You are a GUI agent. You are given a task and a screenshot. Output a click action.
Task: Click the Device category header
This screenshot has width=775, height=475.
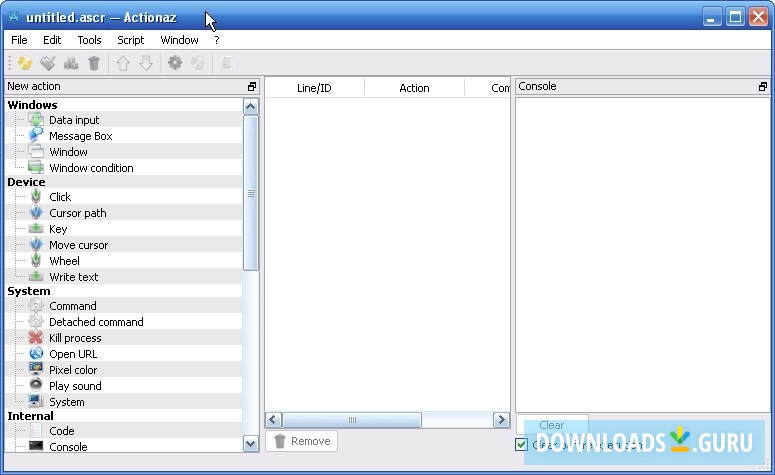click(26, 182)
